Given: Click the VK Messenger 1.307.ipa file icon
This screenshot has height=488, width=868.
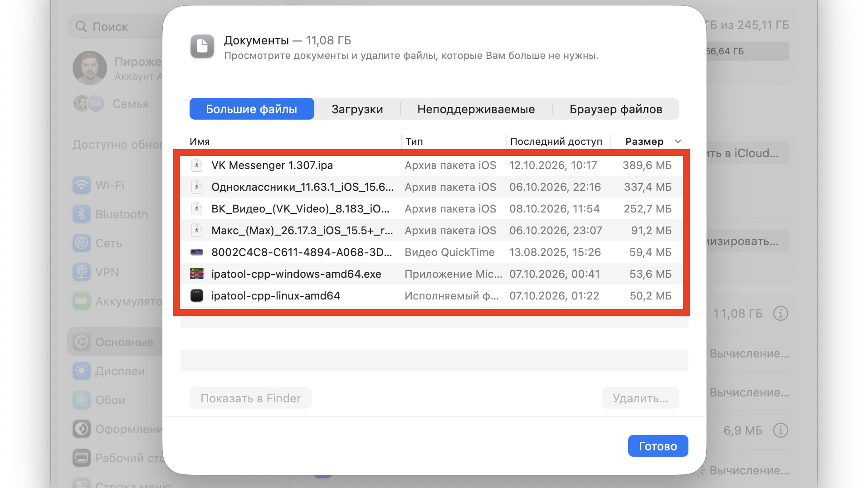Looking at the screenshot, I should [196, 165].
